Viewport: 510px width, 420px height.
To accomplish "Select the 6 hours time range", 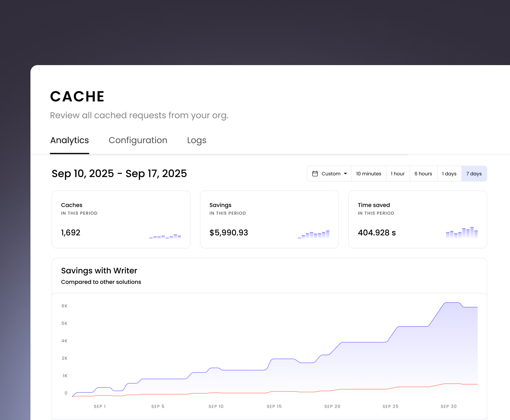I will click(423, 174).
